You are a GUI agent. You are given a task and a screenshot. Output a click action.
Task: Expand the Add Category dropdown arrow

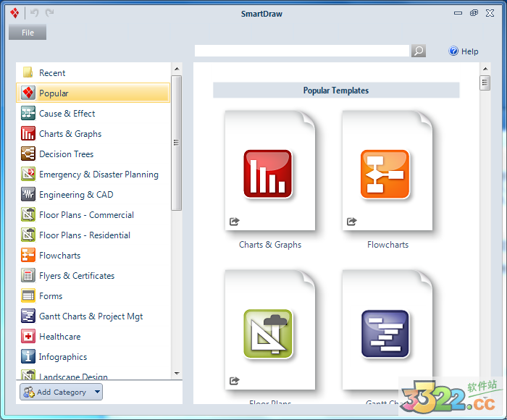[97, 392]
